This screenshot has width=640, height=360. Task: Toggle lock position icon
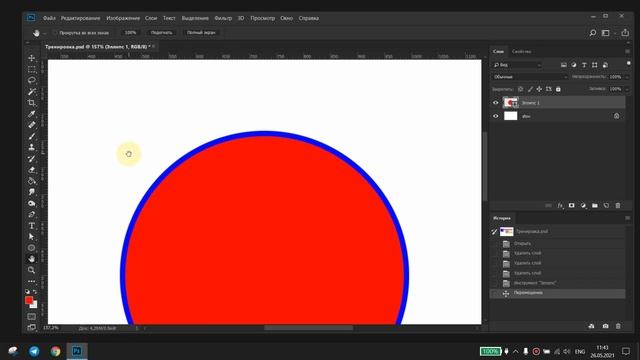click(x=539, y=89)
